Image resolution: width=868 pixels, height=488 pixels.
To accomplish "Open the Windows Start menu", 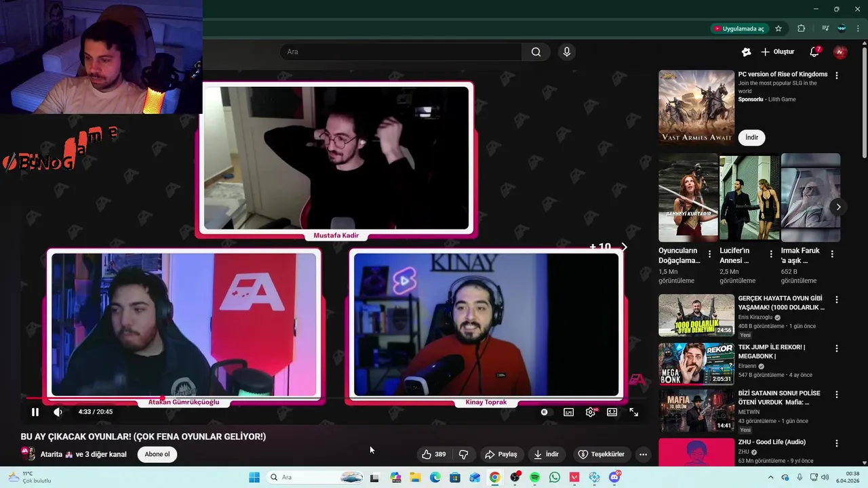I will (254, 478).
